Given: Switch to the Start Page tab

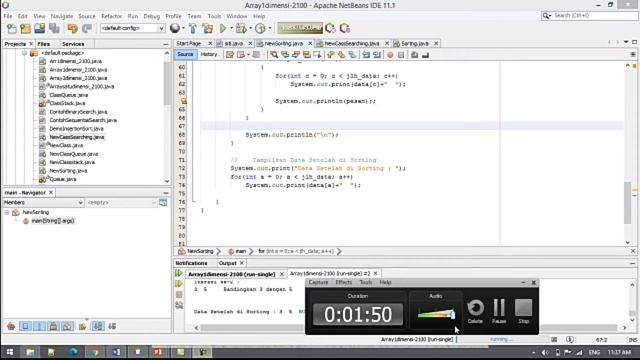Looking at the screenshot, I should pos(189,43).
